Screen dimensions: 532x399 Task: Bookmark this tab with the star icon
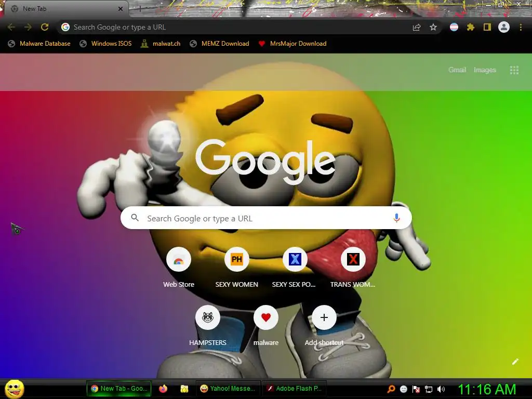(x=433, y=27)
